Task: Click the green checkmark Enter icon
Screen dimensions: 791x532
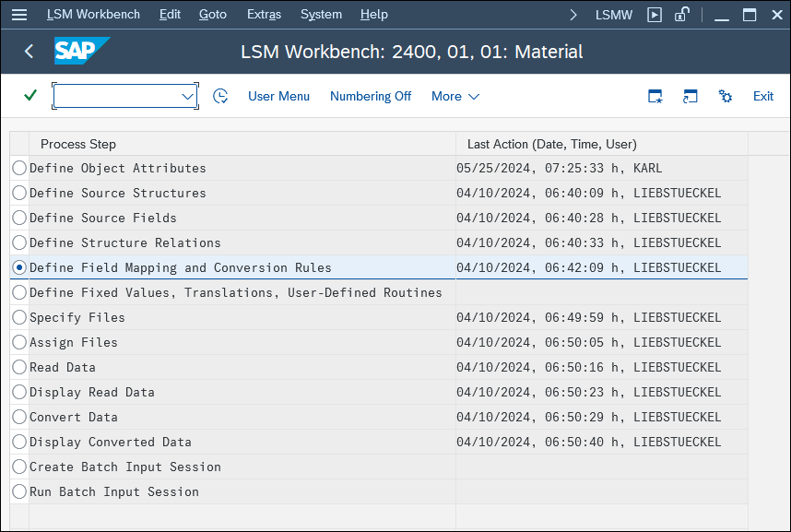Action: [30, 95]
